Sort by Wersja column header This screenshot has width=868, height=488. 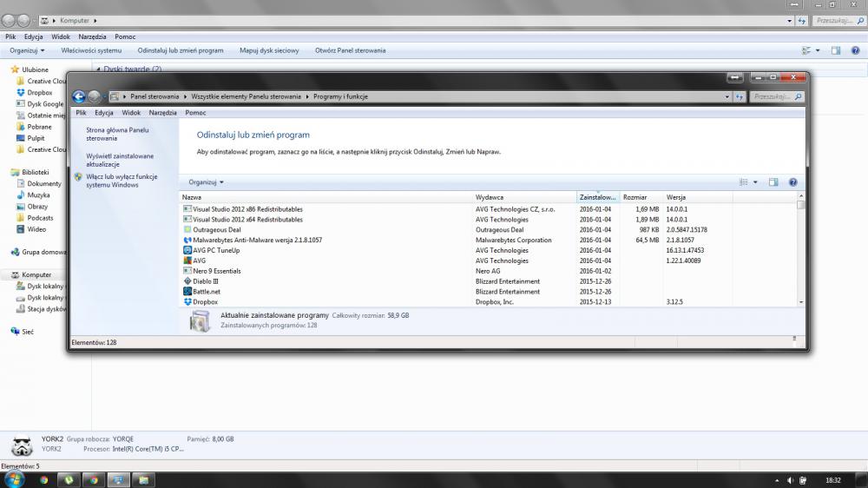click(698, 197)
